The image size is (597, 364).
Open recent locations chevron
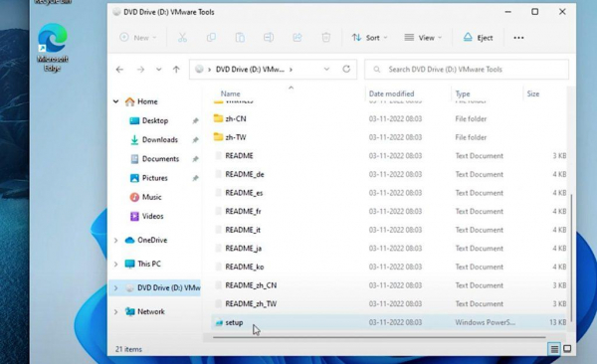(159, 70)
